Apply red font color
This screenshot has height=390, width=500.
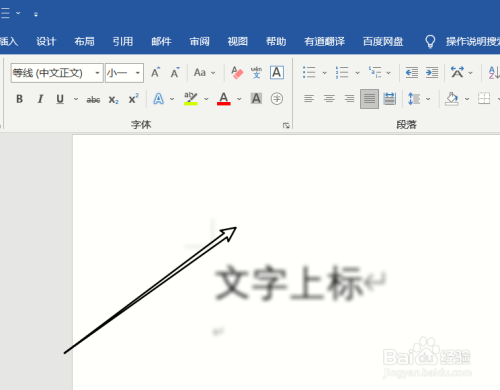[224, 99]
